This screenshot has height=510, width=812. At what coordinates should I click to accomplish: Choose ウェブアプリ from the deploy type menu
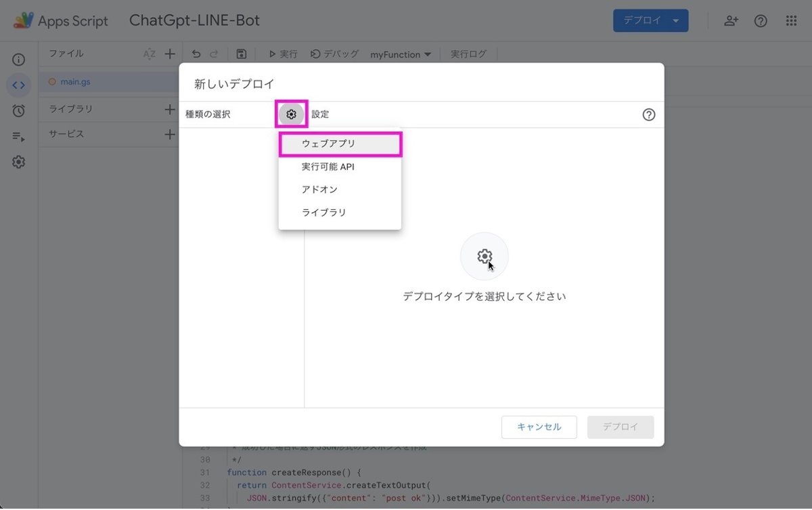pyautogui.click(x=340, y=144)
